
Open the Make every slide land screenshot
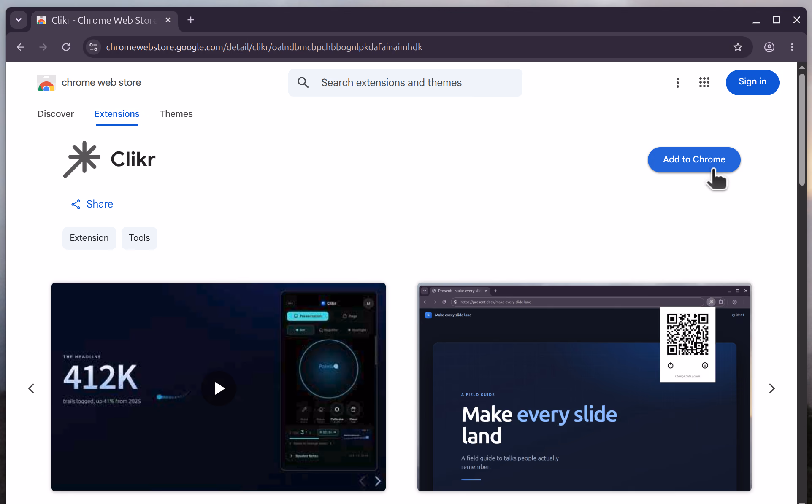click(x=584, y=387)
